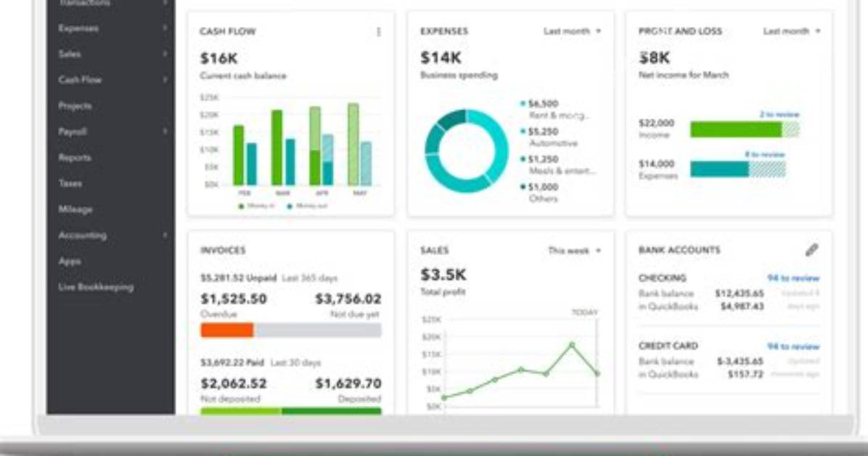
Task: Open the Sales This week dropdown
Action: point(574,251)
